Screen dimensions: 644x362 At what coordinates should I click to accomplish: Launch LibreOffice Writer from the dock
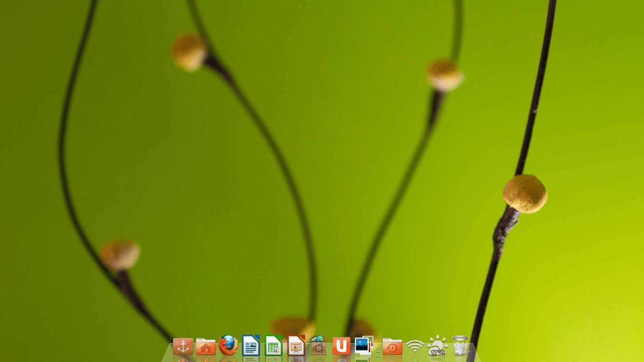[251, 345]
